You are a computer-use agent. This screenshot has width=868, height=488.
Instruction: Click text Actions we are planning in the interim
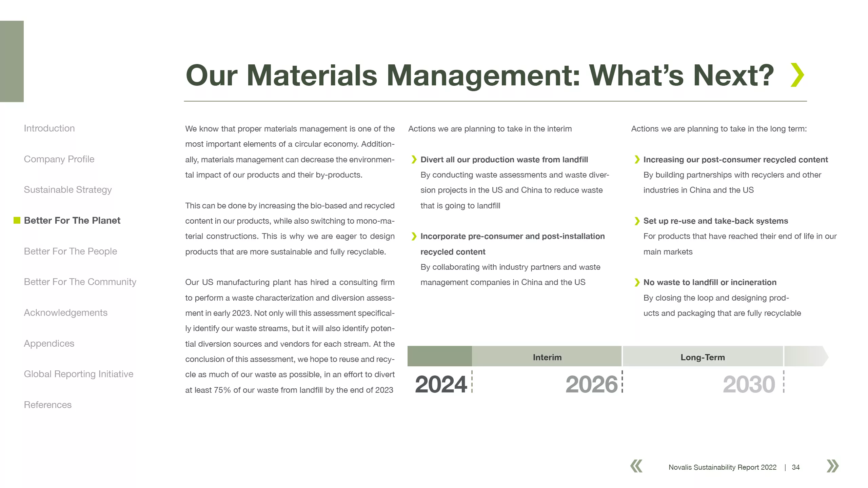(x=490, y=129)
